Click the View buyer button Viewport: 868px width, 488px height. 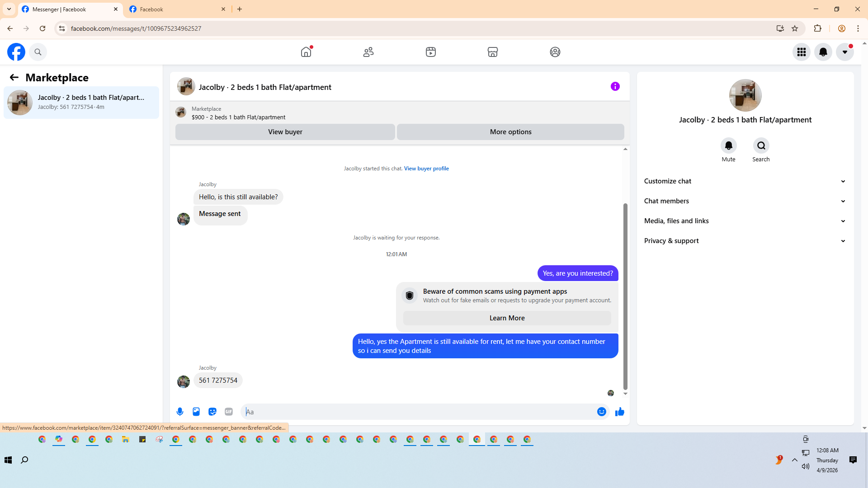(x=285, y=132)
